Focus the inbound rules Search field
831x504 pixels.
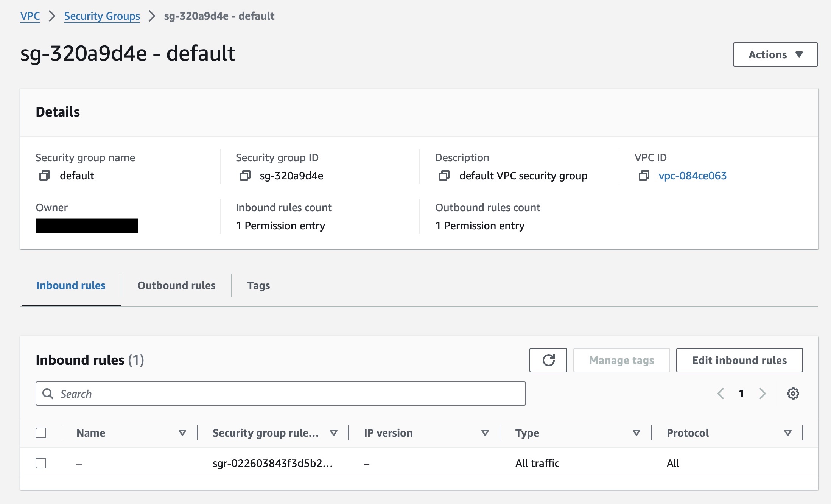click(280, 394)
